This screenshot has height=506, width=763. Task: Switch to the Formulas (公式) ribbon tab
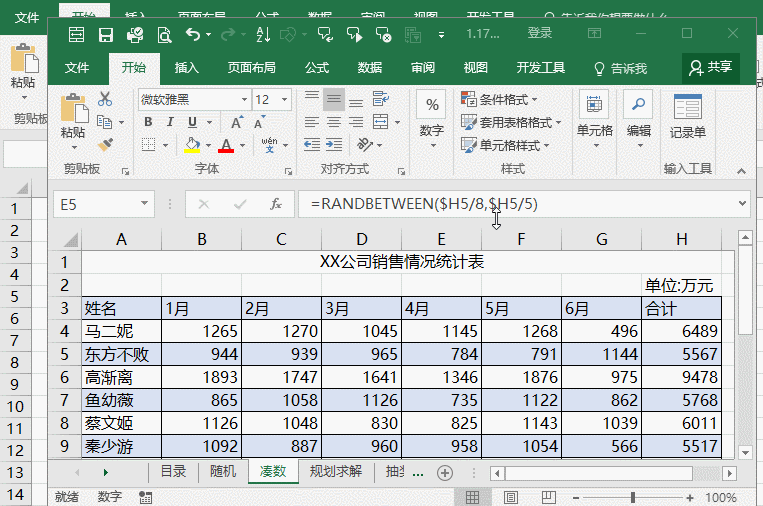click(317, 68)
